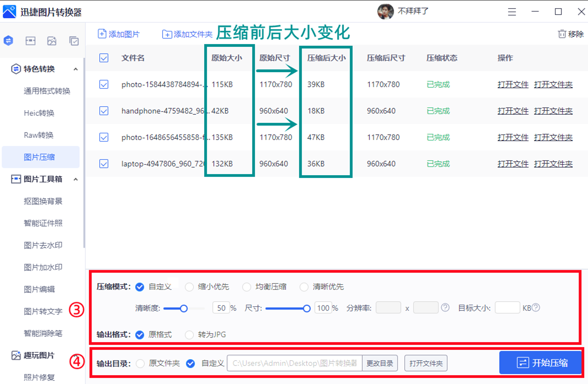
Task: Click the 更改目录 button
Action: pyautogui.click(x=380, y=364)
